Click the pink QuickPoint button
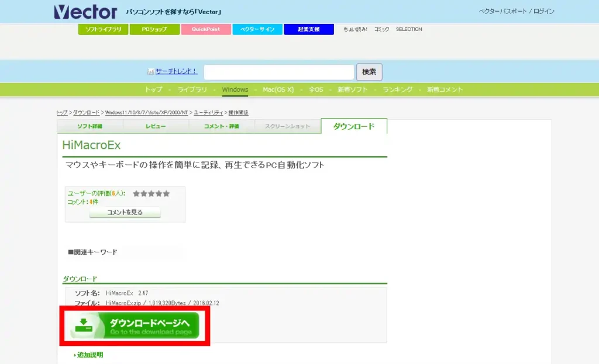Viewport: 599px width, 364px height. pyautogui.click(x=206, y=29)
